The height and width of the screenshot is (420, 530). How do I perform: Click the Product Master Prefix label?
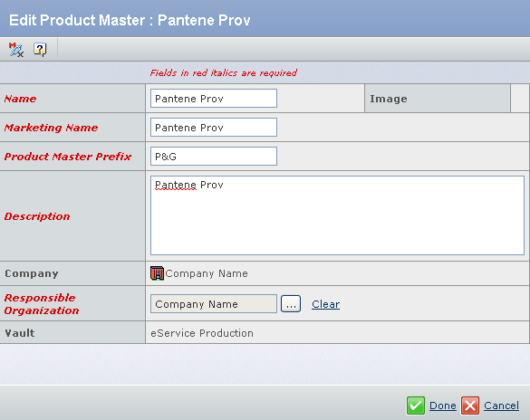click(68, 157)
